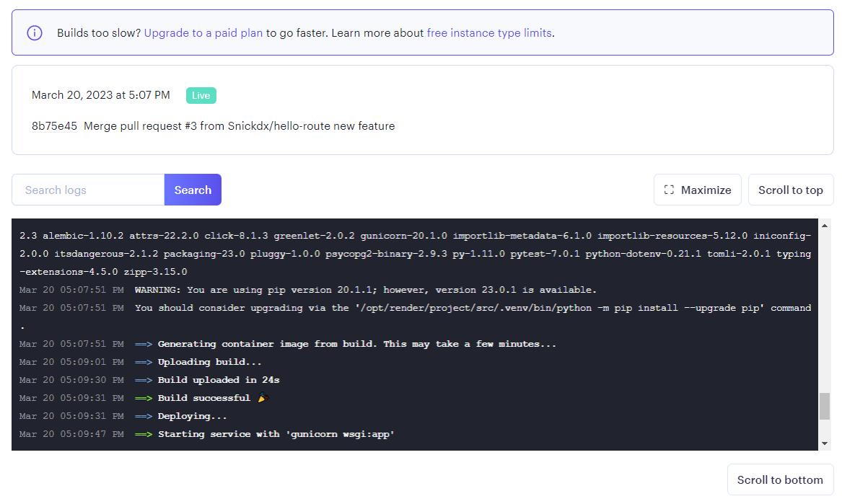This screenshot has height=504, width=842.
Task: Click inside the Search logs field
Action: (x=87, y=189)
